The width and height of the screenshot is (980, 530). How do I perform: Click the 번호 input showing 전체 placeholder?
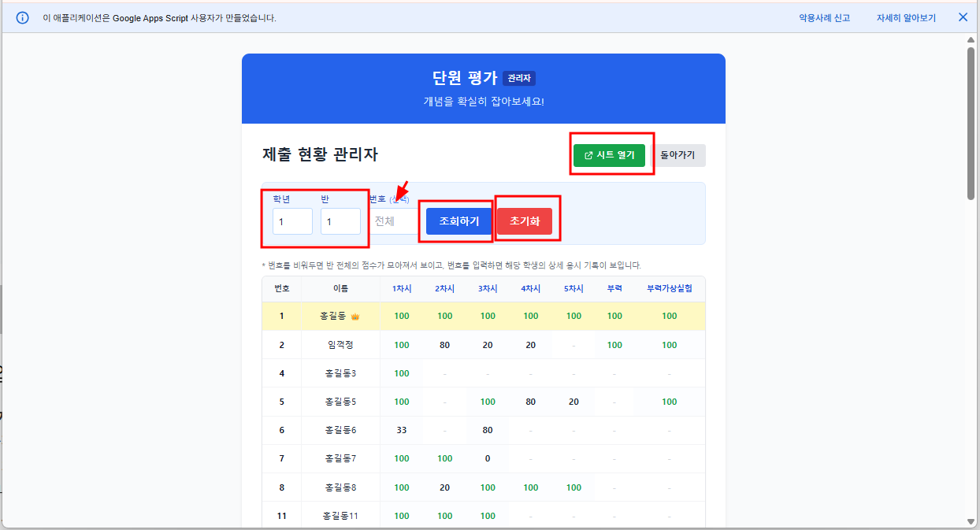tap(393, 221)
